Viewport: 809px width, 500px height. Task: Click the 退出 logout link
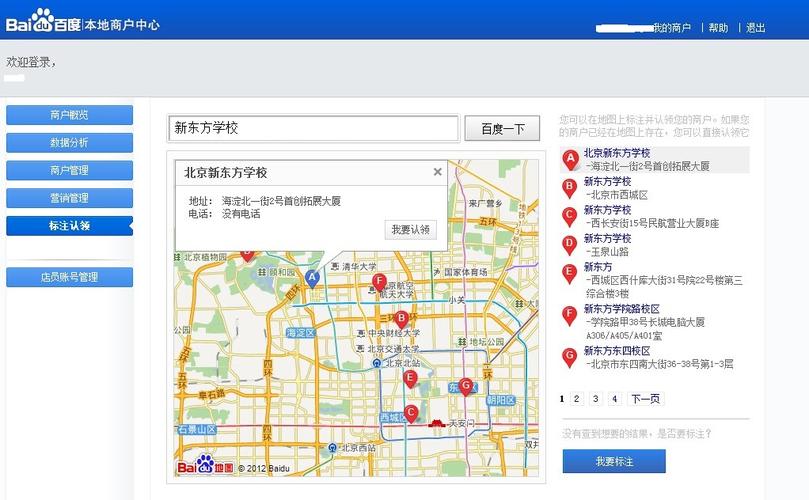click(x=755, y=28)
